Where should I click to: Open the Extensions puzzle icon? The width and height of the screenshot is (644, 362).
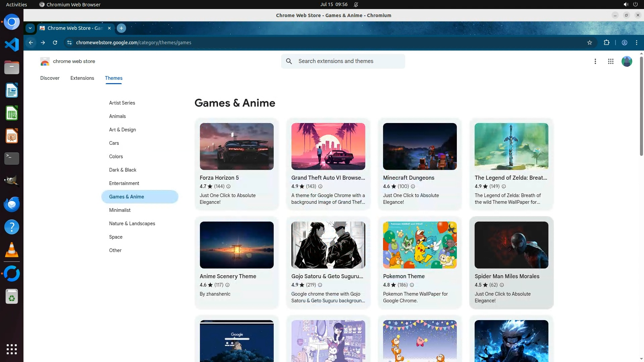(606, 43)
